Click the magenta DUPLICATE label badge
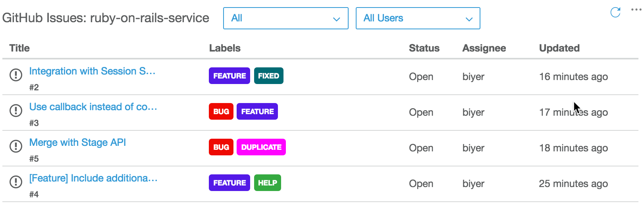The height and width of the screenshot is (214, 644). click(261, 147)
